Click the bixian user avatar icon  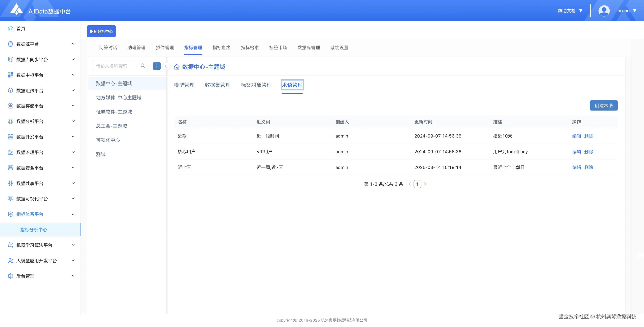[604, 11]
